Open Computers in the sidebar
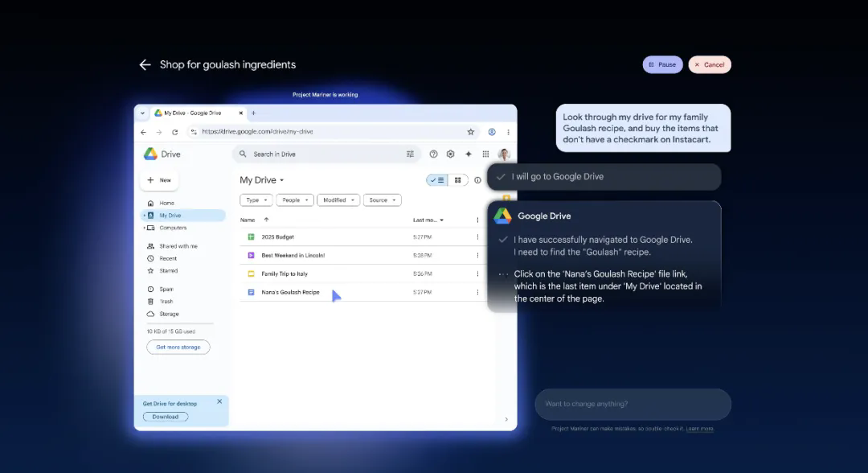 click(x=173, y=228)
